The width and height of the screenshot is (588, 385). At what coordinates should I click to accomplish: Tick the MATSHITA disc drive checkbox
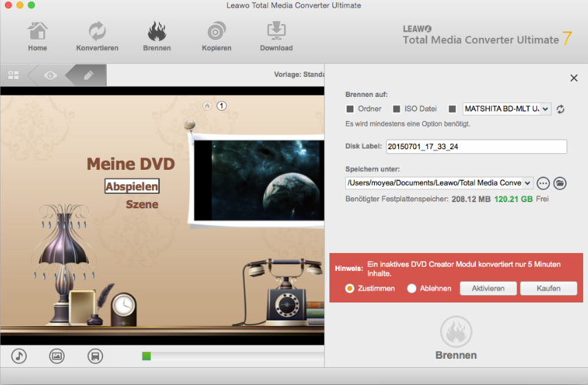pos(453,109)
